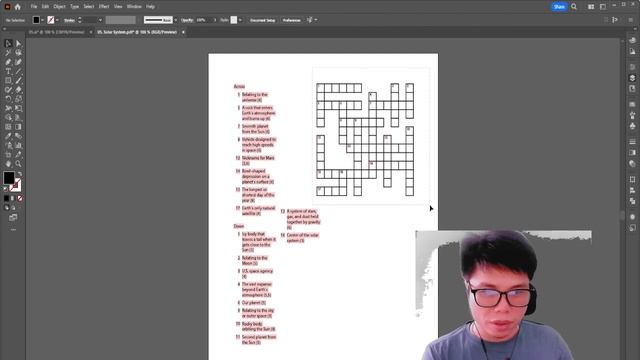Open the stroke weight dropdown

point(100,20)
